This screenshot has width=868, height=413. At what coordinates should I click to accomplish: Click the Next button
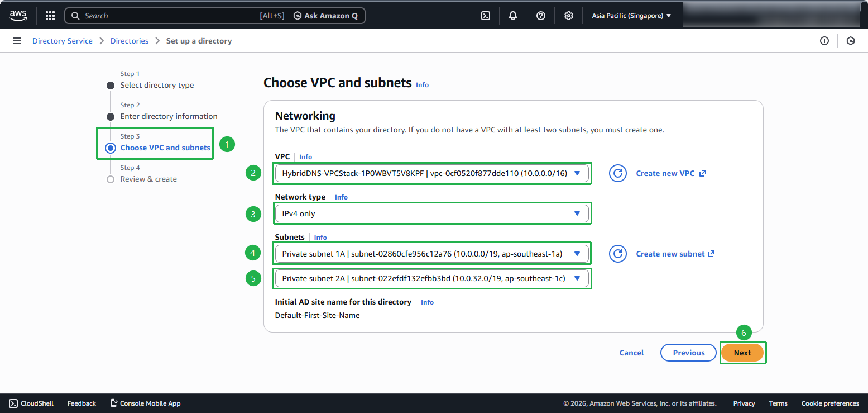[742, 353]
